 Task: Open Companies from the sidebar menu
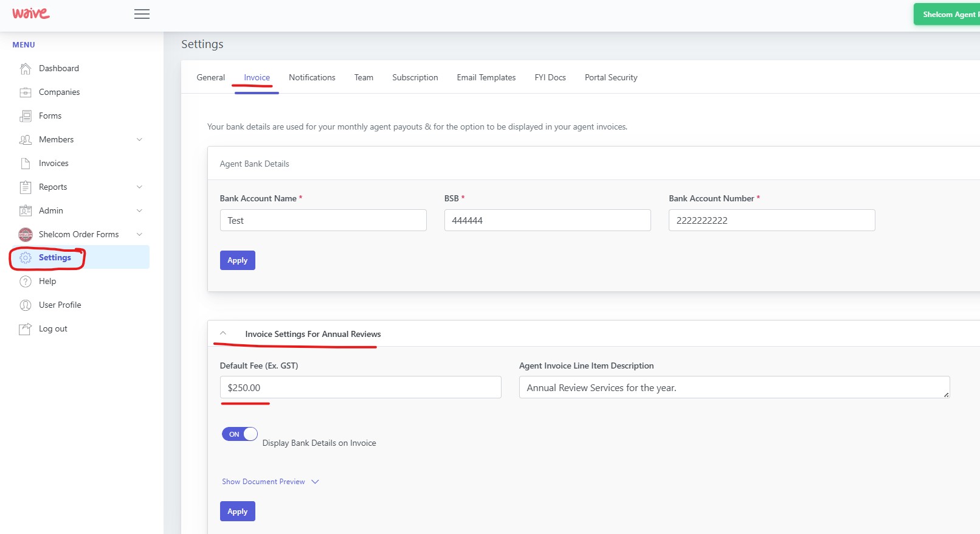coord(60,92)
